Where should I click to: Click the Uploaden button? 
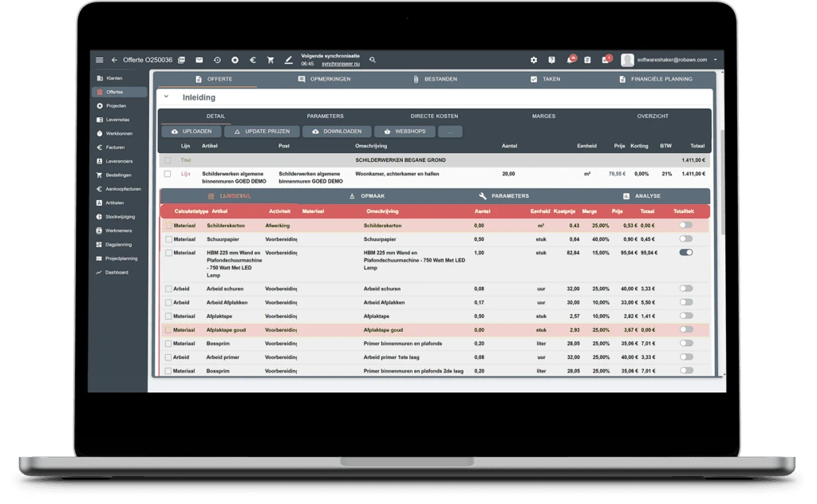point(191,132)
